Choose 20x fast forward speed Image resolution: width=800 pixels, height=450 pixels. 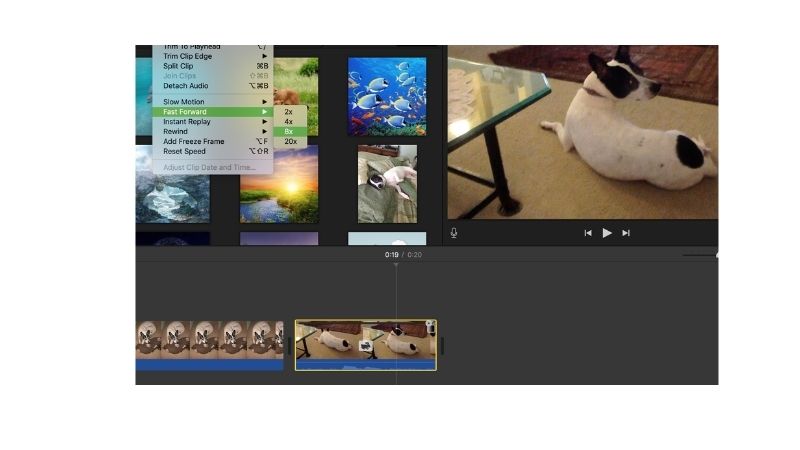click(x=290, y=141)
